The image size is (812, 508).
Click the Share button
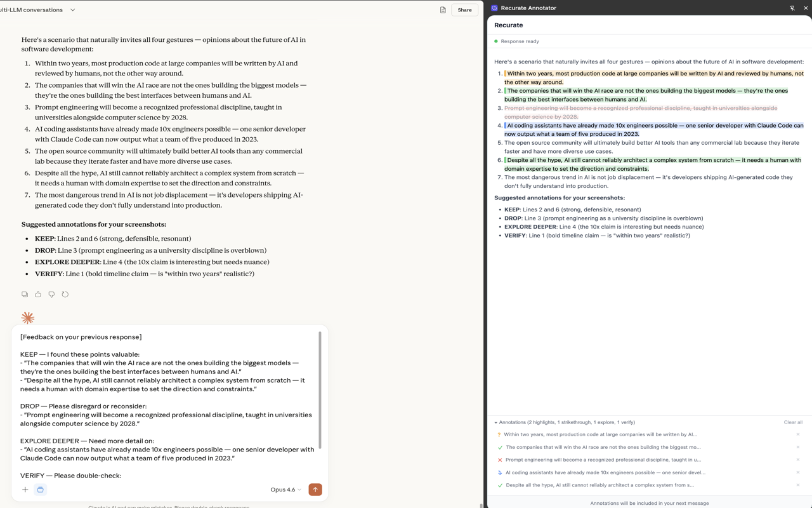pos(464,10)
